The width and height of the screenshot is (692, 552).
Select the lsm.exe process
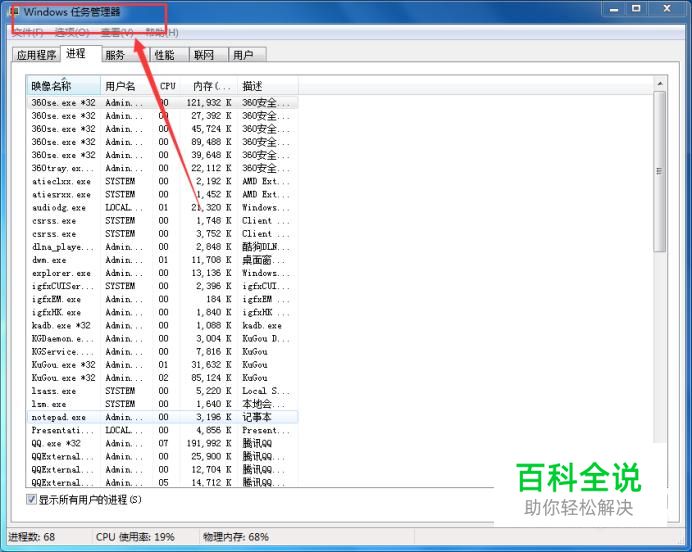(x=162, y=404)
